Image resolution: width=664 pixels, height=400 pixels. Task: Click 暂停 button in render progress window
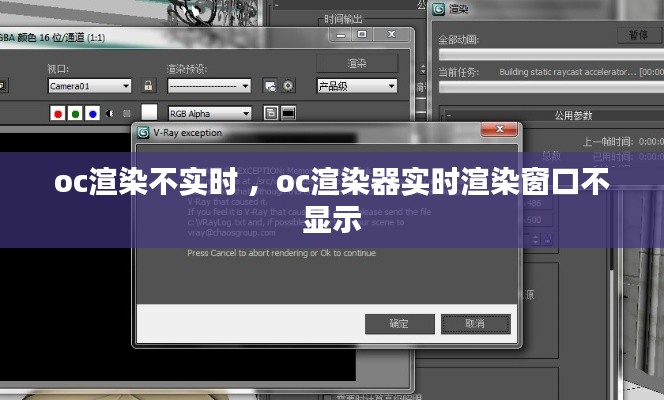pos(639,35)
